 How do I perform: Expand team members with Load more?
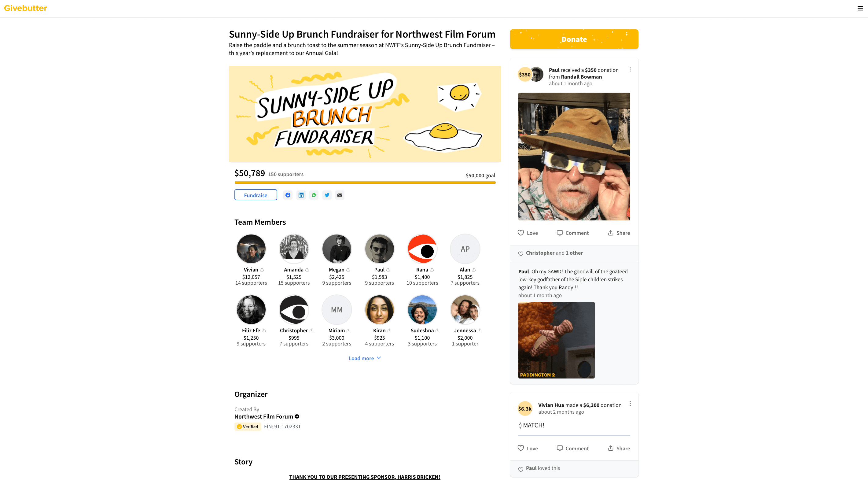point(365,358)
